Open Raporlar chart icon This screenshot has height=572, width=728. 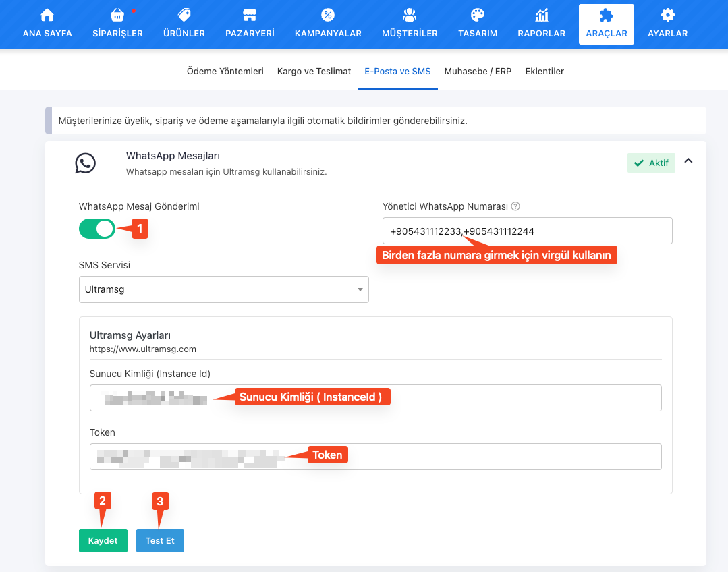click(541, 16)
